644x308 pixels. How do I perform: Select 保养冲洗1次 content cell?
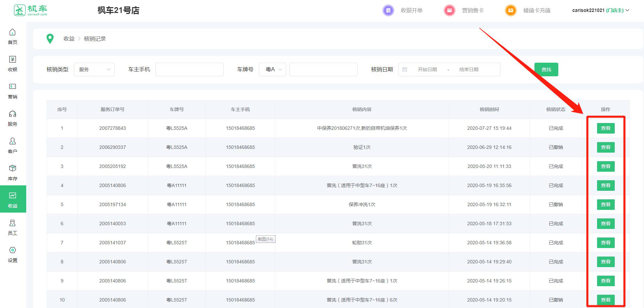[x=362, y=204]
